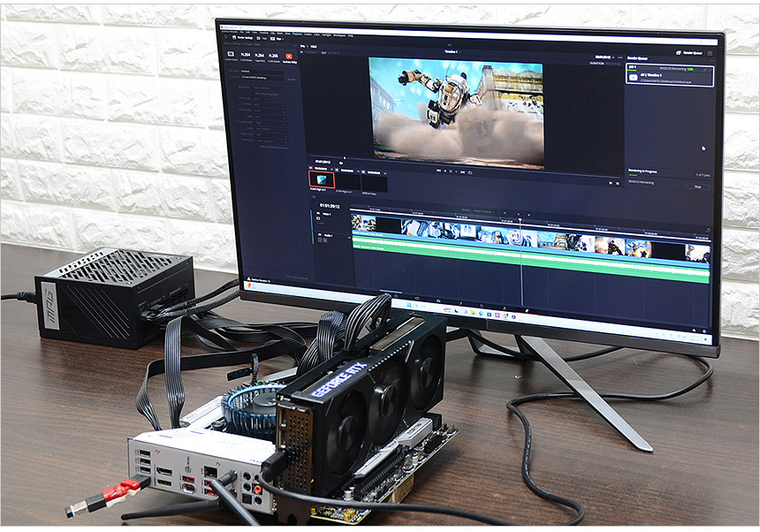The height and width of the screenshot is (532, 760).
Task: Click the Stop button for rendering
Action: click(697, 187)
